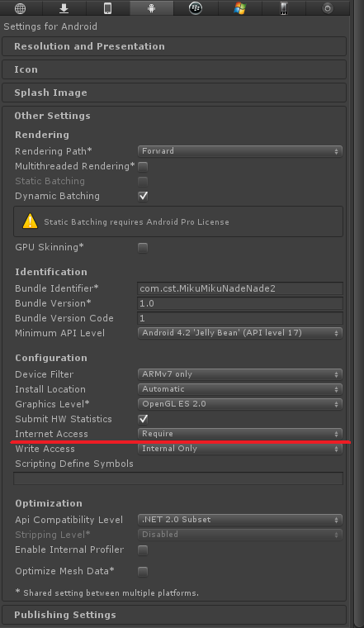The image size is (364, 628).
Task: Toggle Optimize Mesh Data checkbox
Action: click(x=143, y=572)
